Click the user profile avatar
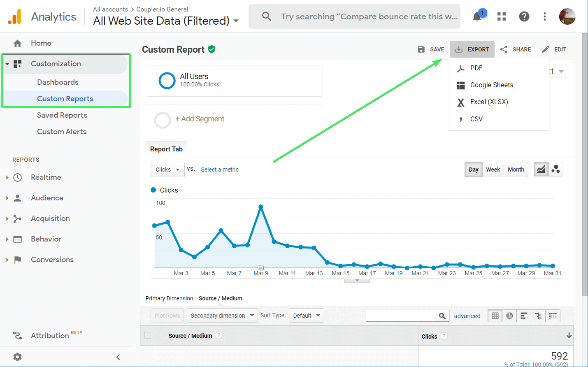 click(567, 16)
